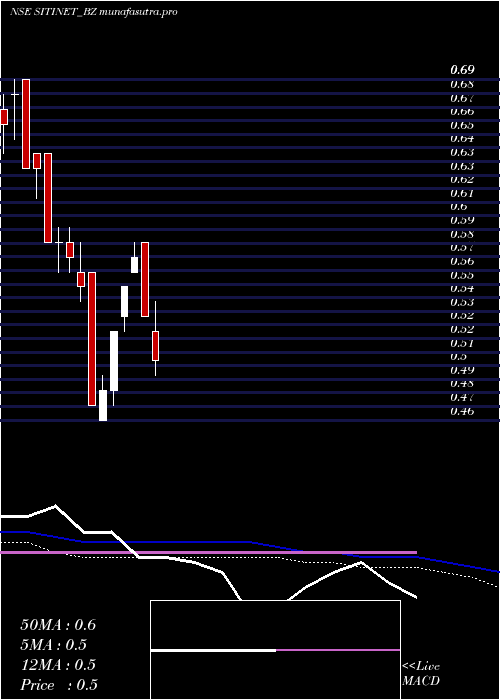Image resolution: width=500 pixels, height=700 pixels.
Task: Click the 0.48 price axis label
Action: (x=462, y=383)
